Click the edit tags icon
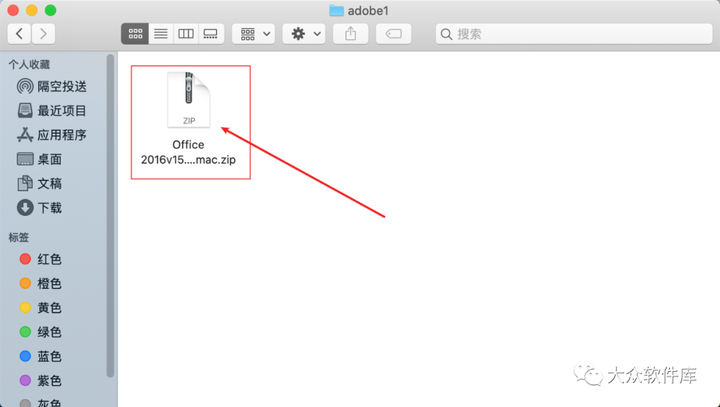720x407 pixels. click(394, 34)
